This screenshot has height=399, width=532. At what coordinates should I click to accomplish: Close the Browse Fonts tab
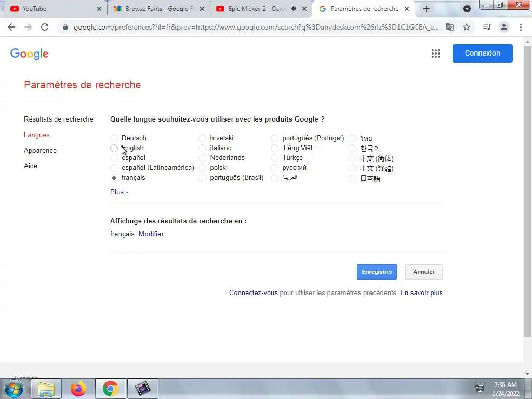[x=202, y=9]
